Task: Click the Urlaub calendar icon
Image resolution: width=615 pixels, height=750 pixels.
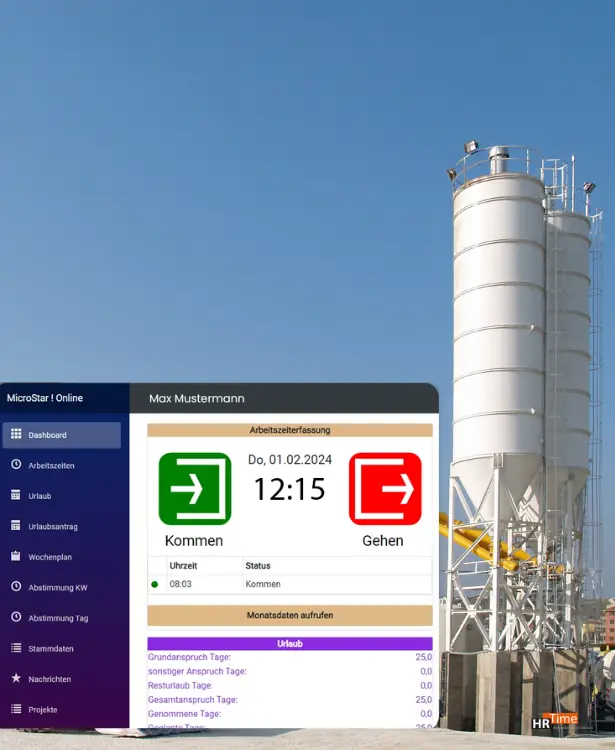Action: (16, 495)
